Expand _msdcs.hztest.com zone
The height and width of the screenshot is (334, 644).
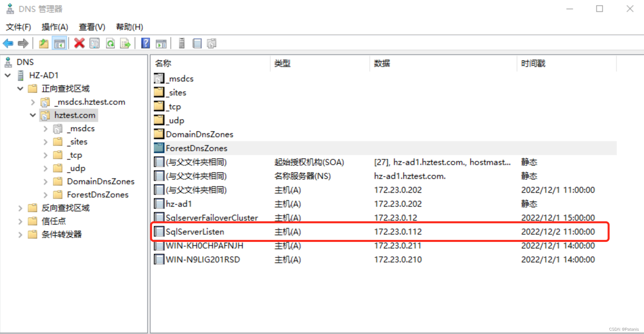[x=32, y=102]
